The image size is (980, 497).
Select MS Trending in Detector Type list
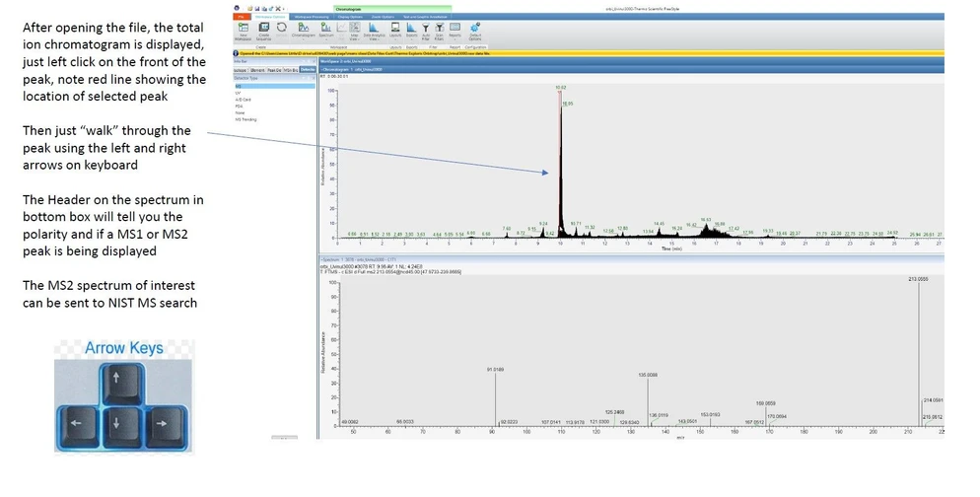coord(245,119)
